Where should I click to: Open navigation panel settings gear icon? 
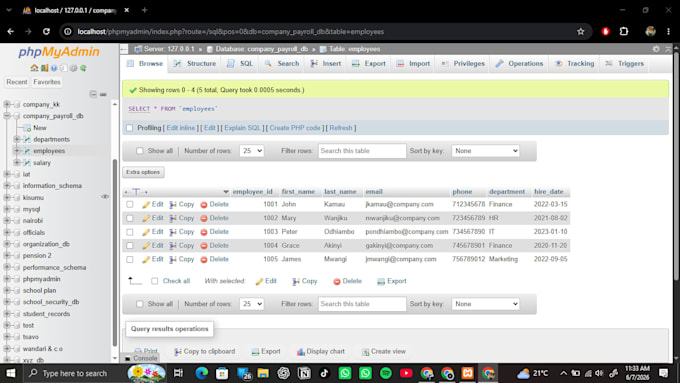(x=73, y=68)
